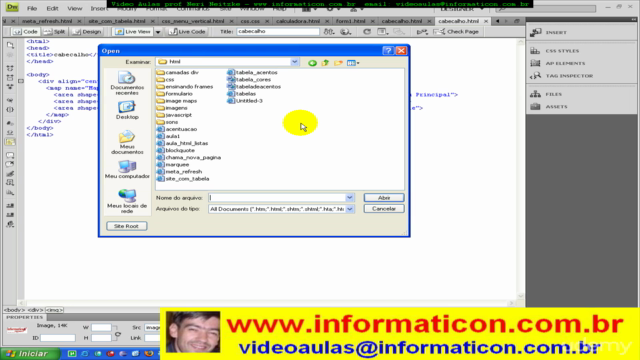This screenshot has height=360, width=640.
Task: Click the Check Page button
Action: click(456, 31)
